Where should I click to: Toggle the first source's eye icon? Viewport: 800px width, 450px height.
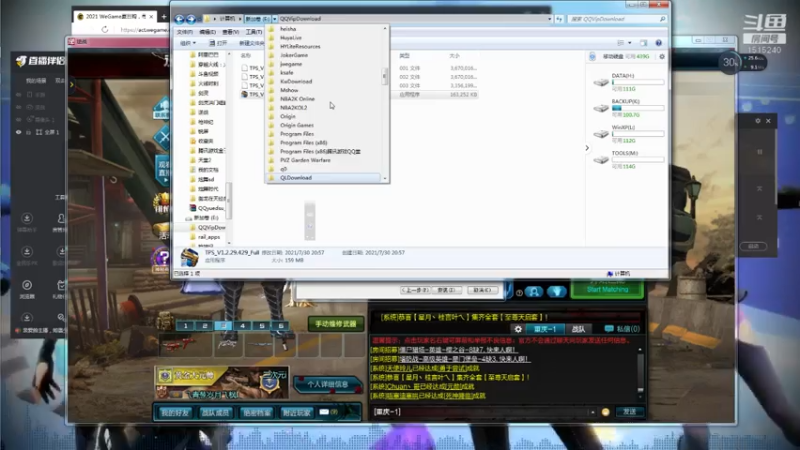tap(19, 95)
